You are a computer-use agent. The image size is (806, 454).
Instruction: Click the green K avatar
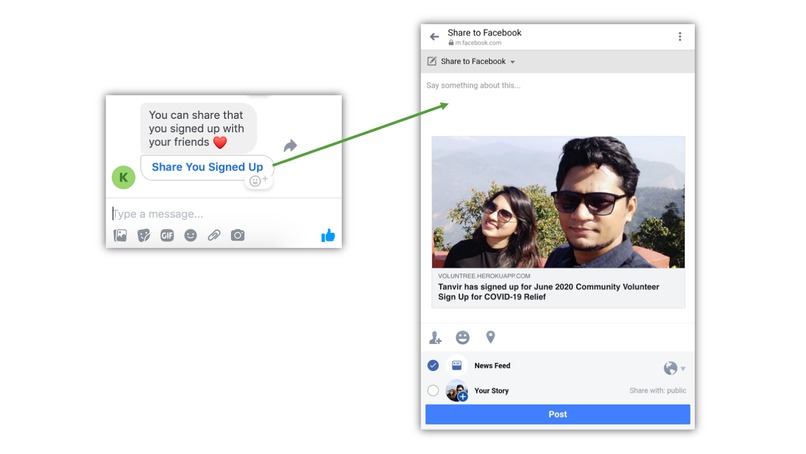(123, 177)
